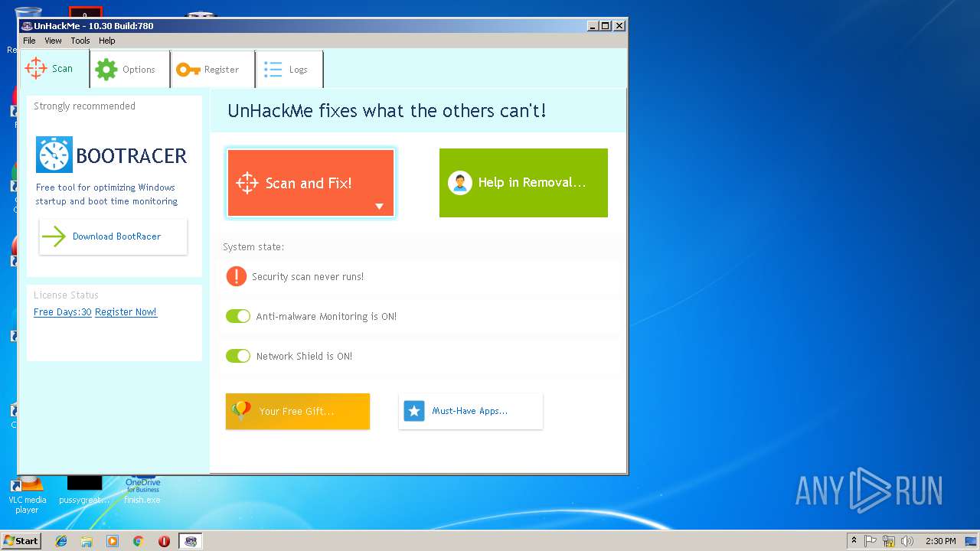Viewport: 980px width, 551px height.
Task: Click the BootRacer stopwatch logo
Action: coord(54,155)
